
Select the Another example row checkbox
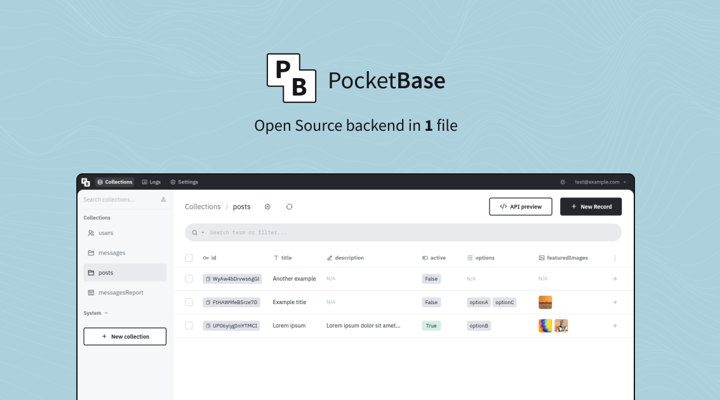pos(189,279)
